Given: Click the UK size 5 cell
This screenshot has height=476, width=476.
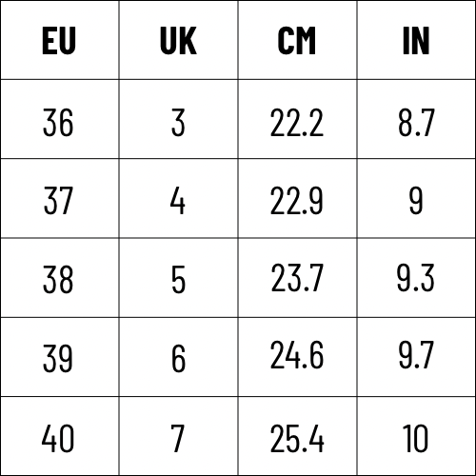Looking at the screenshot, I should [x=178, y=279].
